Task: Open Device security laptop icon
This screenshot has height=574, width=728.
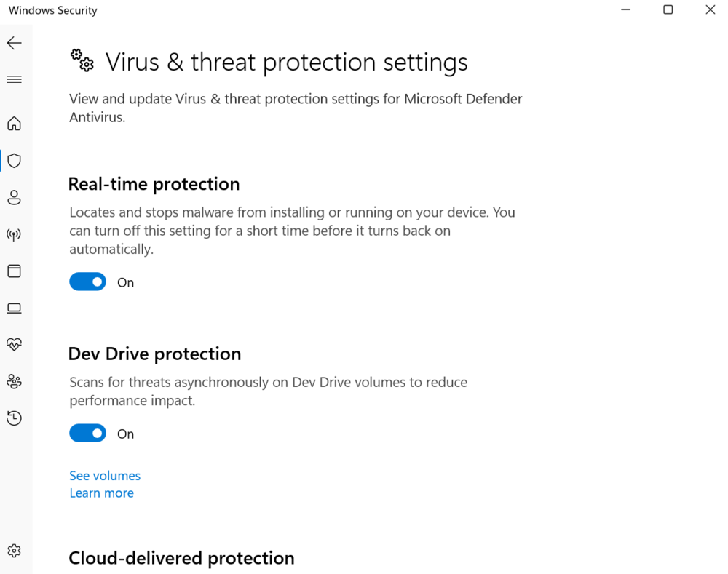Action: [15, 308]
